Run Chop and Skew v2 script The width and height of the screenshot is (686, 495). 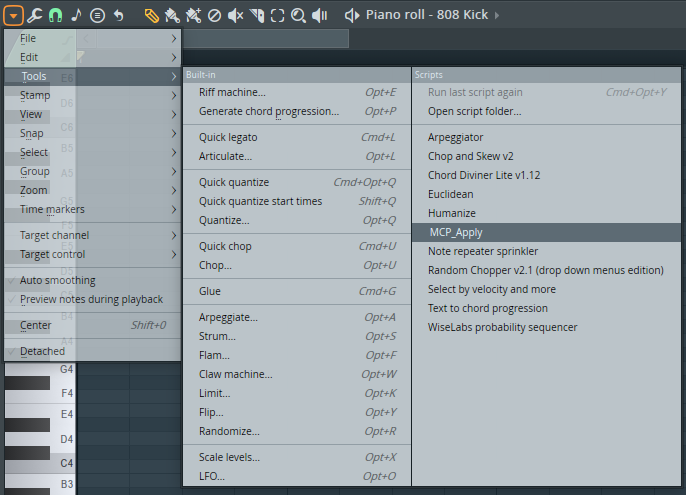546,156
